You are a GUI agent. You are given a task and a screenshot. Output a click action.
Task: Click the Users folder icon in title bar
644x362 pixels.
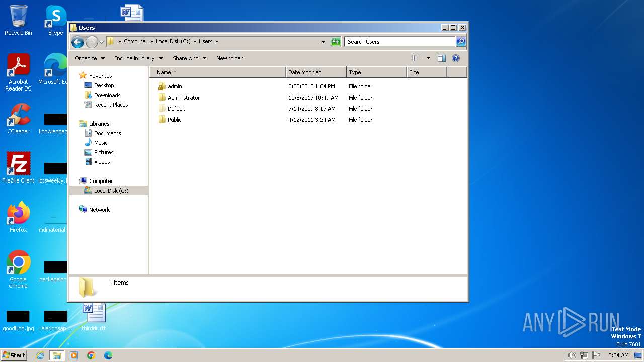click(x=73, y=28)
